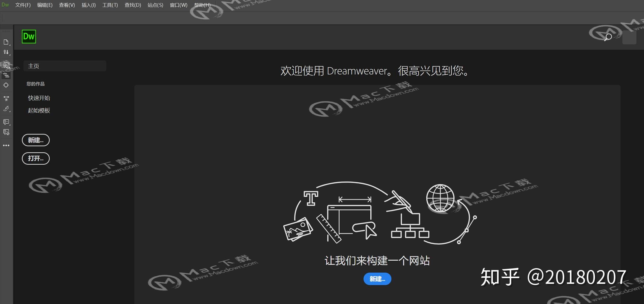Open the 帮助(H) menu

[202, 5]
